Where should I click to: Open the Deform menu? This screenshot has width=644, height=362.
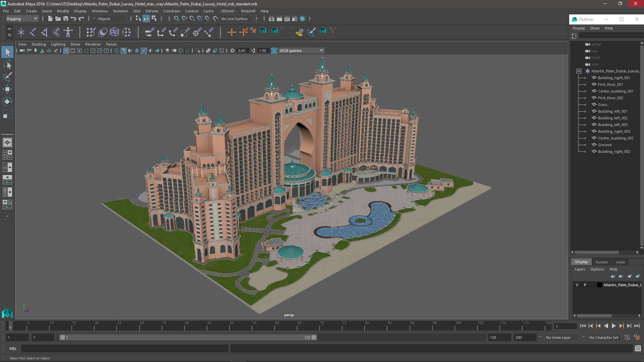152,11
